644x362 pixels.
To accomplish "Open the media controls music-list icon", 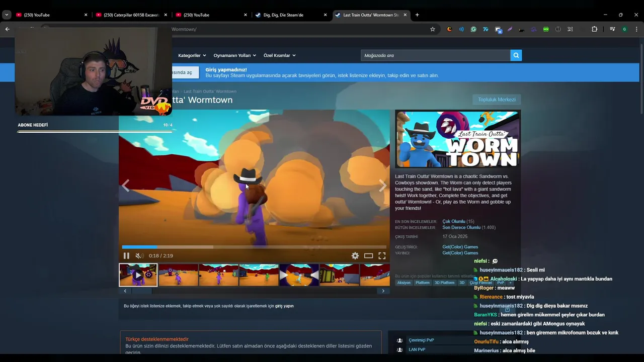I will pyautogui.click(x=612, y=29).
